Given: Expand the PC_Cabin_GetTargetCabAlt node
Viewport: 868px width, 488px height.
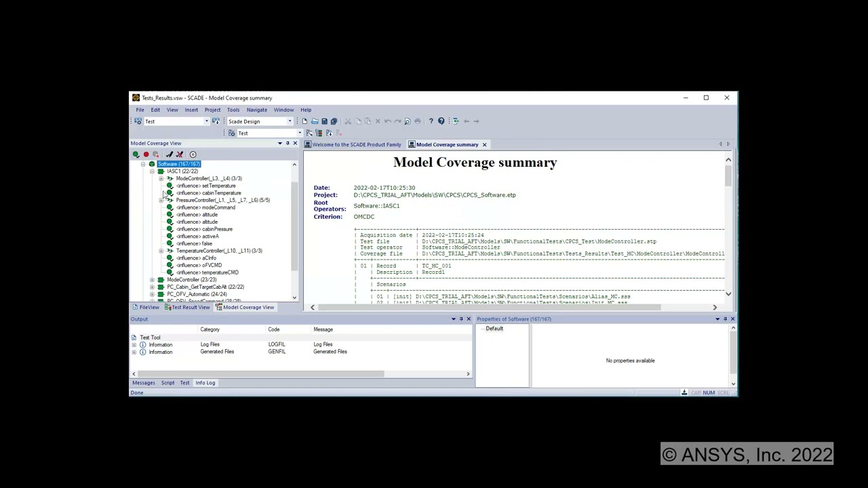Looking at the screenshot, I should tap(152, 287).
